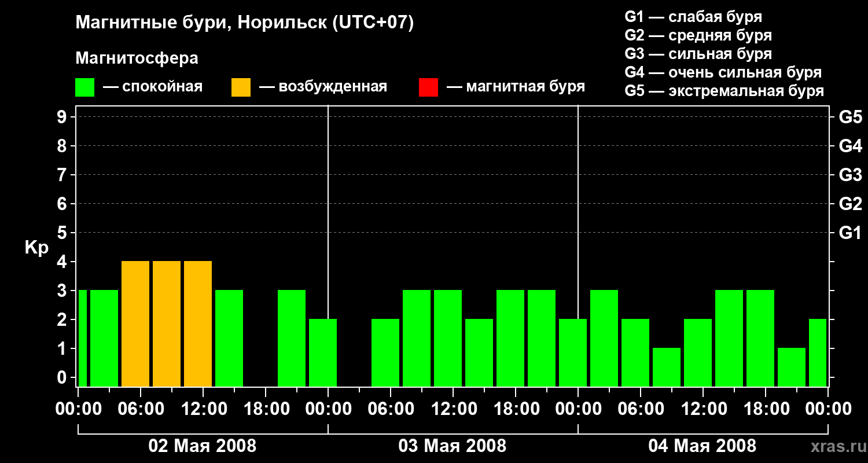The width and height of the screenshot is (868, 463).
Task: Select the 'G1 — слабая буря' legend line
Action: click(x=693, y=17)
